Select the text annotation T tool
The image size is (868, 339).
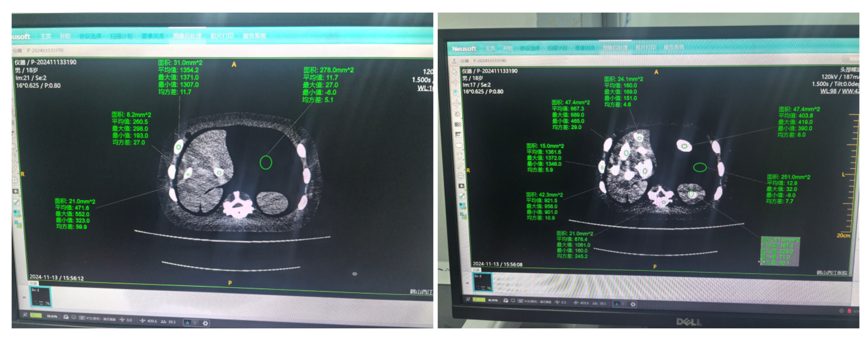click(x=459, y=156)
